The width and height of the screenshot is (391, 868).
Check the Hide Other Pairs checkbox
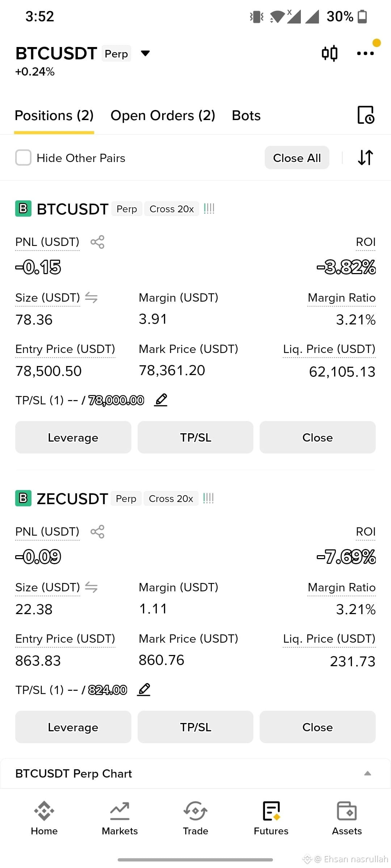pyautogui.click(x=23, y=158)
